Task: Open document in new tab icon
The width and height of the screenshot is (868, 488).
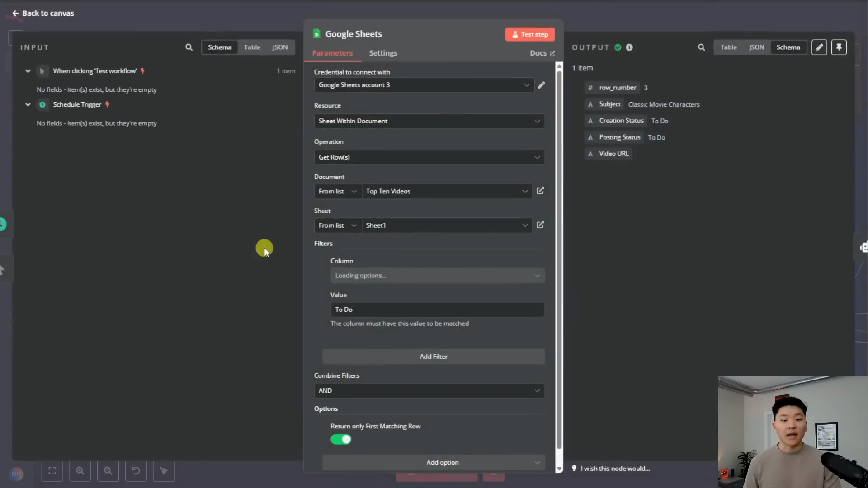Action: (540, 191)
